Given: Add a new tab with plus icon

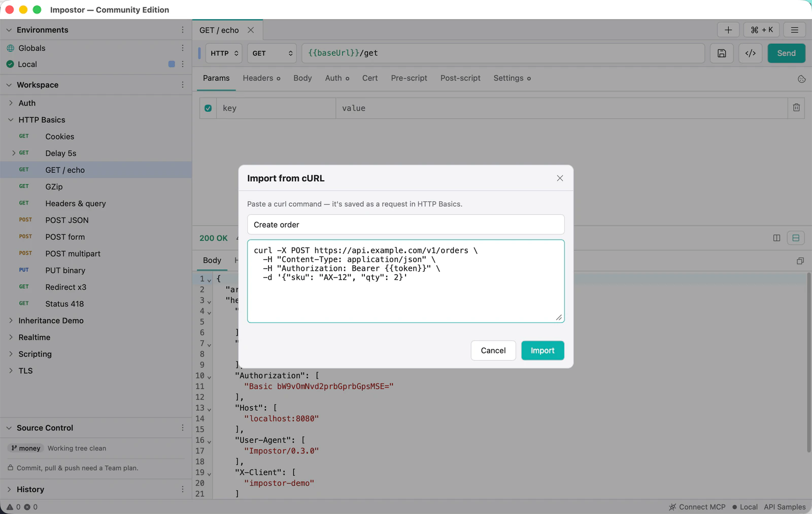Looking at the screenshot, I should pos(728,30).
